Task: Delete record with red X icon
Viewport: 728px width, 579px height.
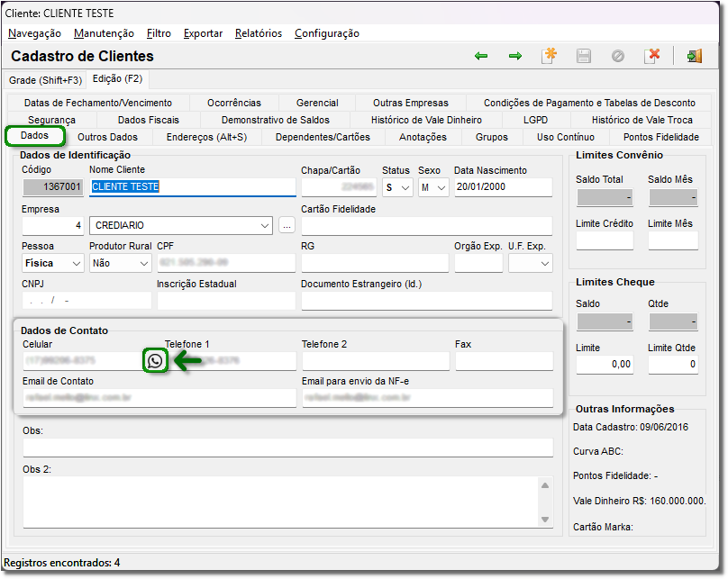Action: [651, 56]
